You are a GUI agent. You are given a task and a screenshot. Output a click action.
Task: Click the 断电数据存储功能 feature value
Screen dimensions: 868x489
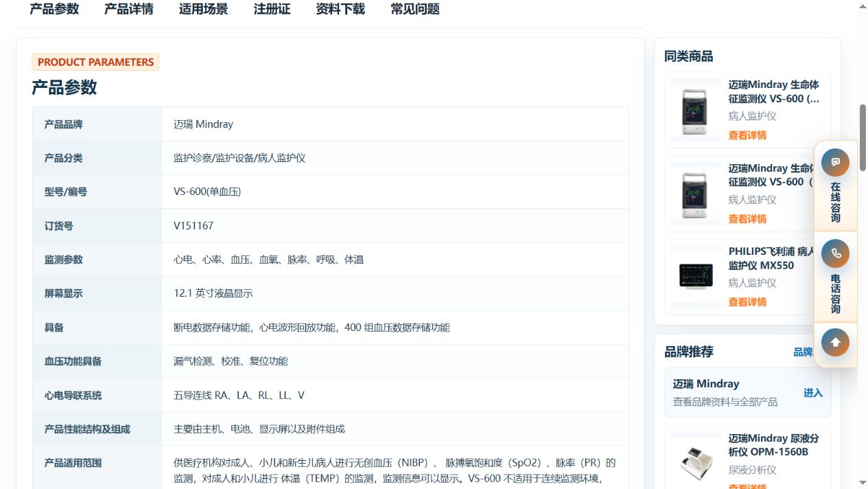click(312, 328)
